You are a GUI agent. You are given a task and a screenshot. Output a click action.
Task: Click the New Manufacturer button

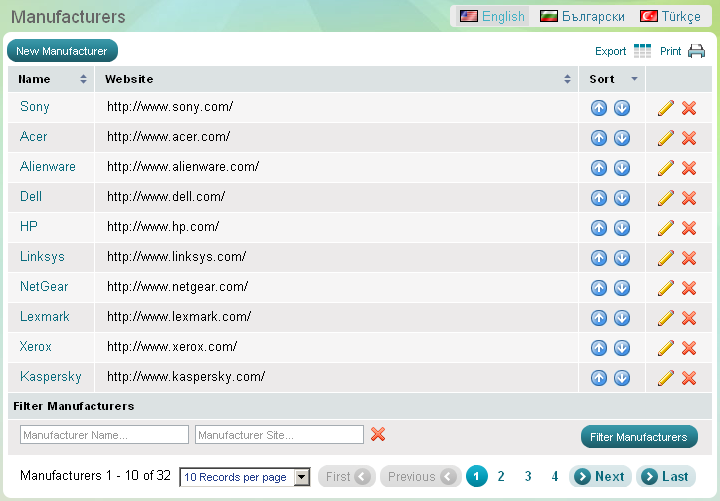(62, 51)
